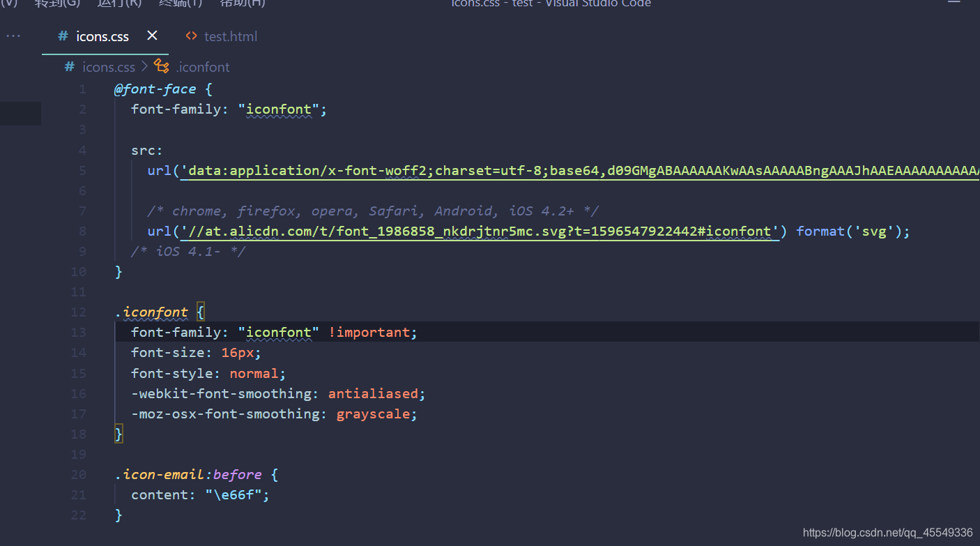Click the "iconfont" value on line 2

(x=279, y=109)
